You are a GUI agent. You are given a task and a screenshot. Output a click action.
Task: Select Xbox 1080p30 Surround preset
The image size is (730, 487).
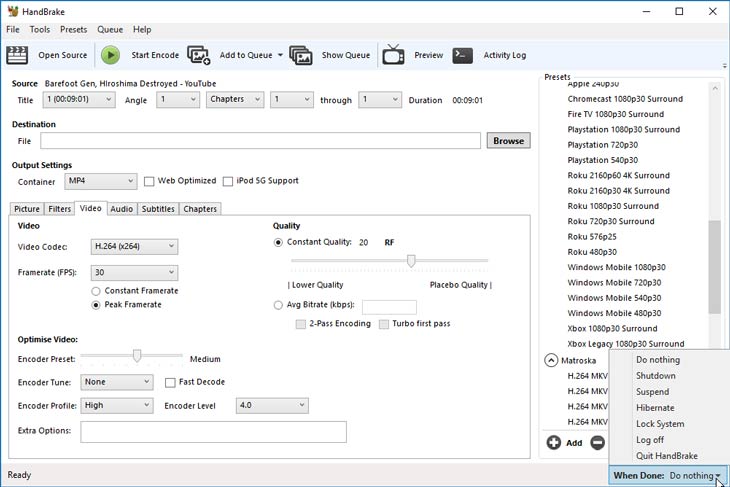click(x=612, y=329)
